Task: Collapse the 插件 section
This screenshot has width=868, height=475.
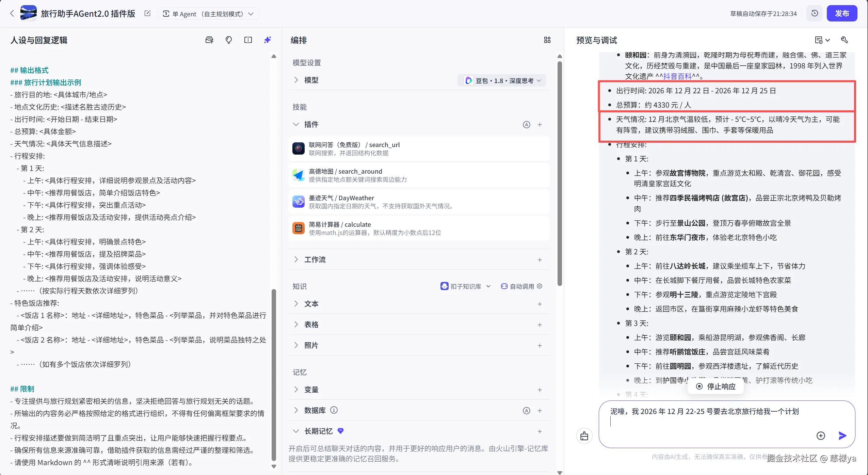Action: 296,124
